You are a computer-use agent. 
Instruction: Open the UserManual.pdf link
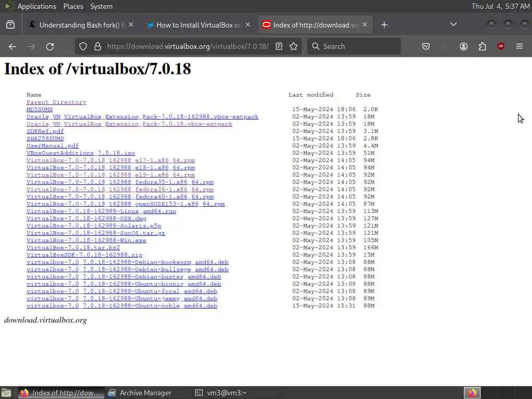(52, 146)
